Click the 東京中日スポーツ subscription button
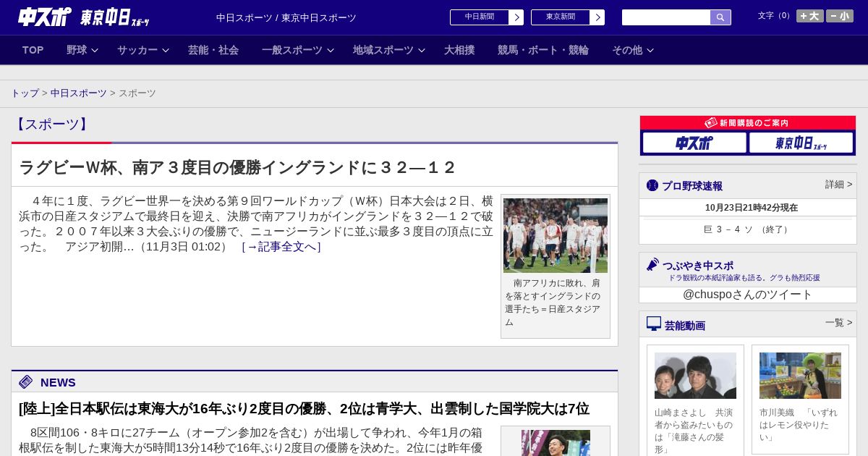868x456 pixels. [801, 143]
